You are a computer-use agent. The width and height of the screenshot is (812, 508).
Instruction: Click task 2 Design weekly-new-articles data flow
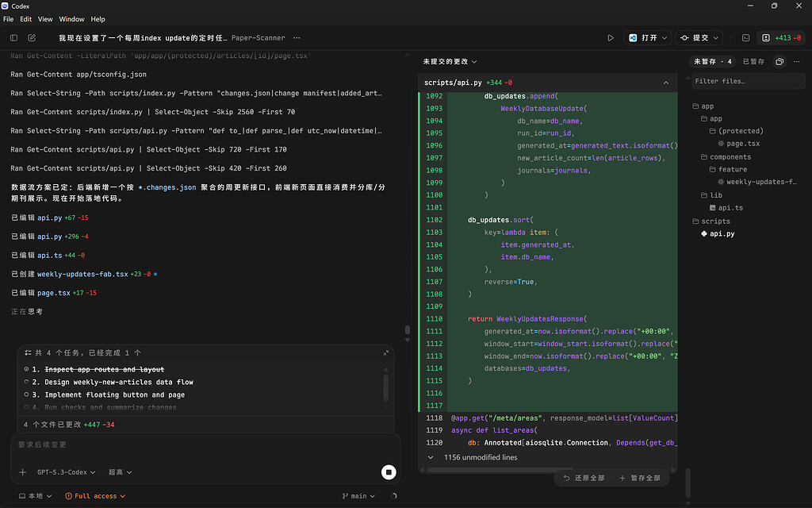coord(119,382)
